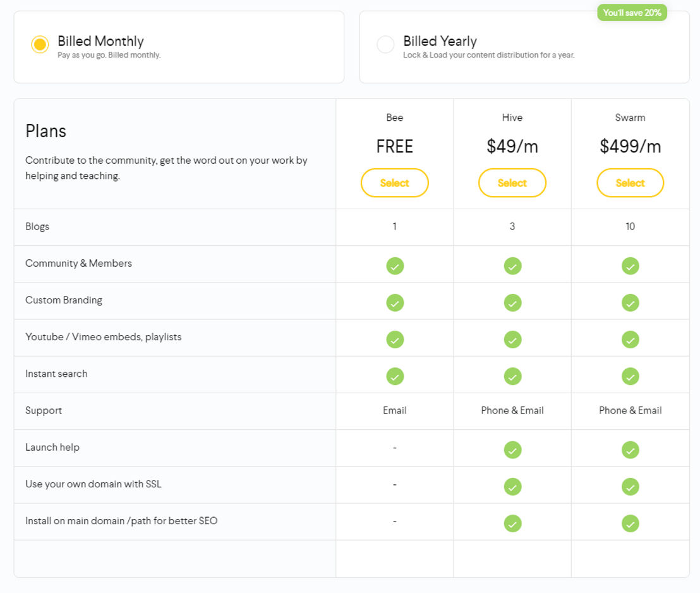This screenshot has height=593, width=700.
Task: Click Lock & Load your content distribution text
Action: pyautogui.click(x=489, y=55)
